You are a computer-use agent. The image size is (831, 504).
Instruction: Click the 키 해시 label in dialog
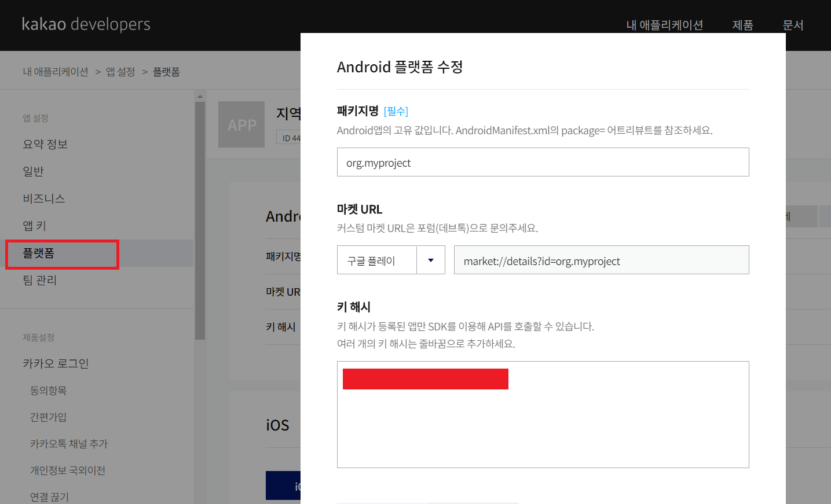354,307
